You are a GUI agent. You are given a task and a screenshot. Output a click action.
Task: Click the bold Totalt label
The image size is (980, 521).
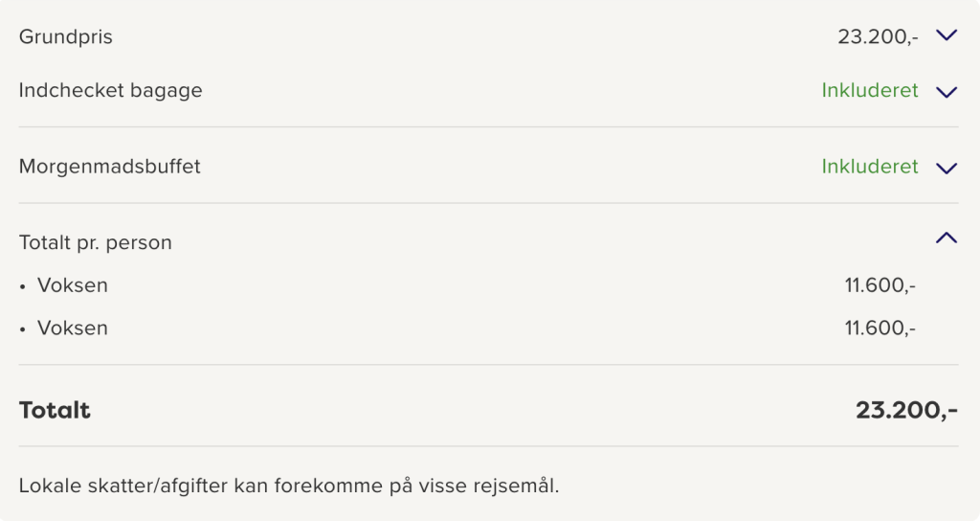click(x=55, y=410)
